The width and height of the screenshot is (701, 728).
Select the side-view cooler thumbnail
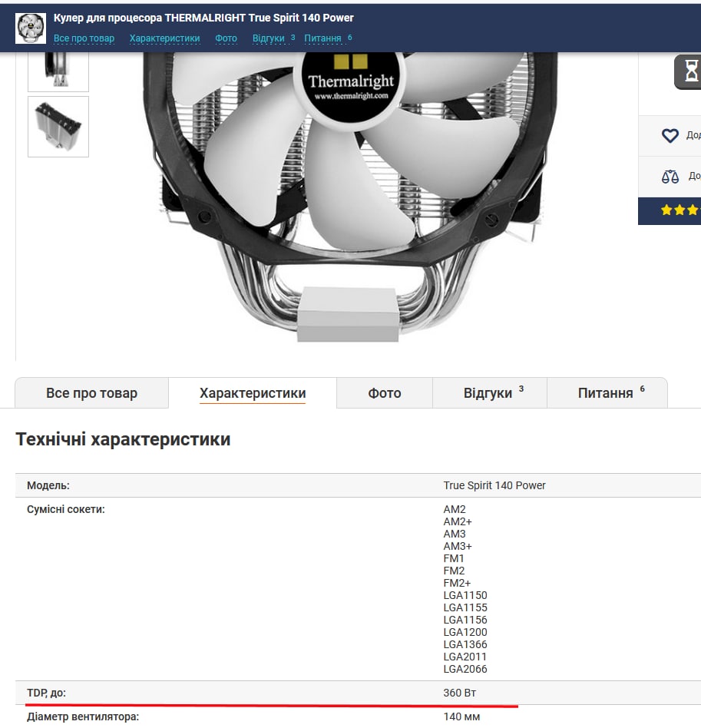pos(58,71)
